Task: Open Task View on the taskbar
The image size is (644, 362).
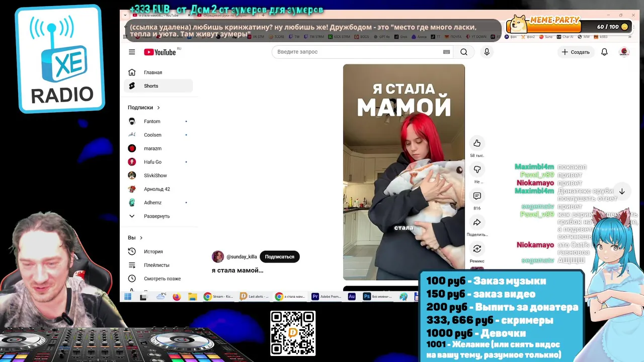Action: point(143,297)
